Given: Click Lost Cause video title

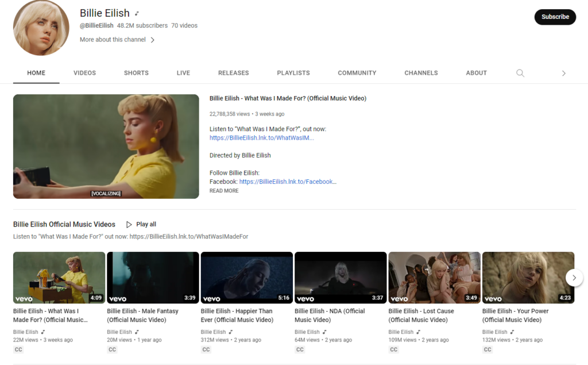Looking at the screenshot, I should (x=421, y=316).
